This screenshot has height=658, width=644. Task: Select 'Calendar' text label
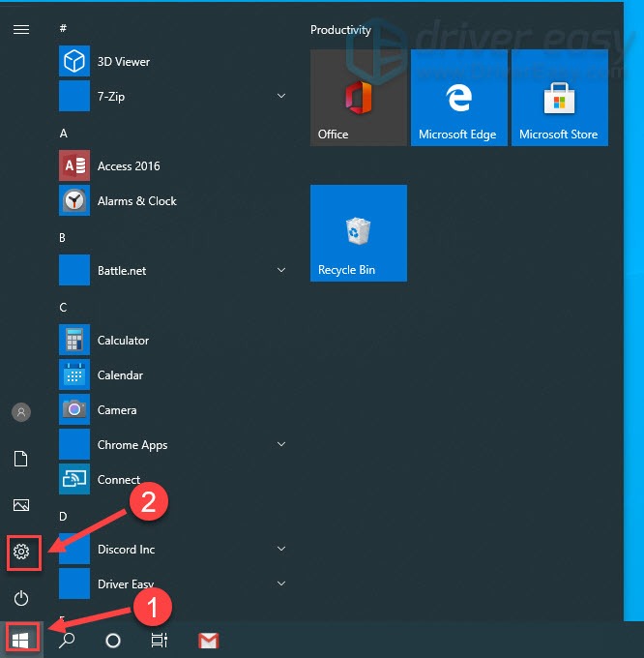[x=120, y=375]
